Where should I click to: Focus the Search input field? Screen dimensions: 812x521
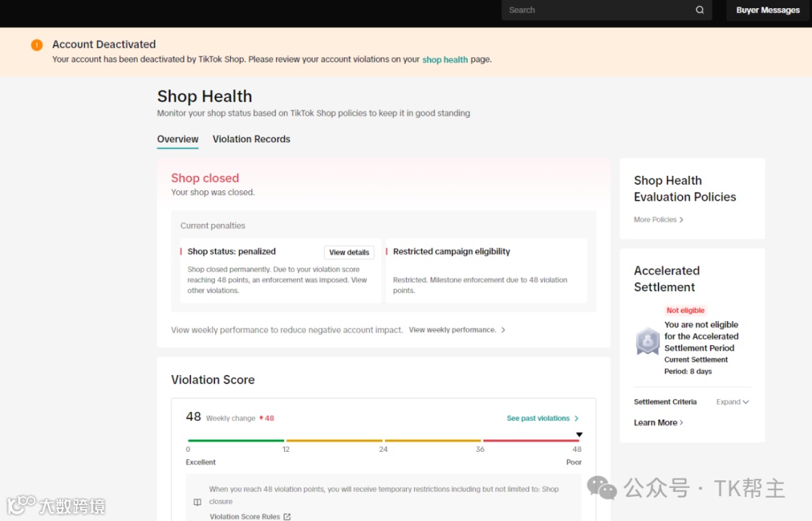click(x=607, y=10)
